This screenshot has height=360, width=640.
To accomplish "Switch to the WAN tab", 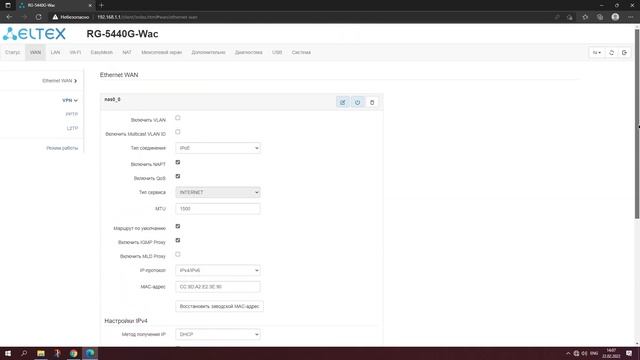I will 36,52.
